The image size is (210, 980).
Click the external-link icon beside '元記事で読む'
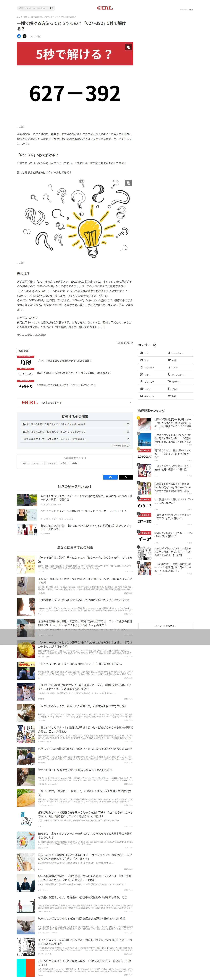pyautogui.click(x=132, y=343)
